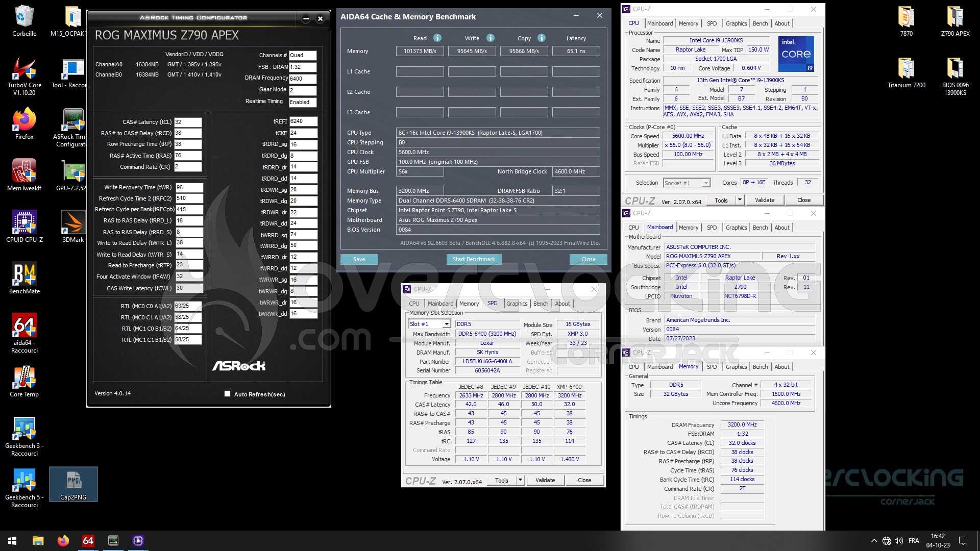Open the Corbeille recycle bin icon
Image resolution: width=980 pixels, height=551 pixels.
24,21
